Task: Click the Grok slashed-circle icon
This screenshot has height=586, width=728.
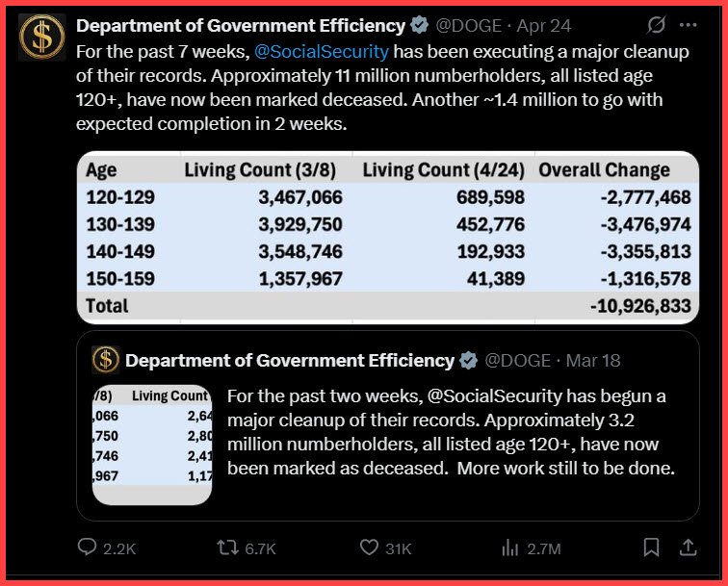Action: point(657,25)
